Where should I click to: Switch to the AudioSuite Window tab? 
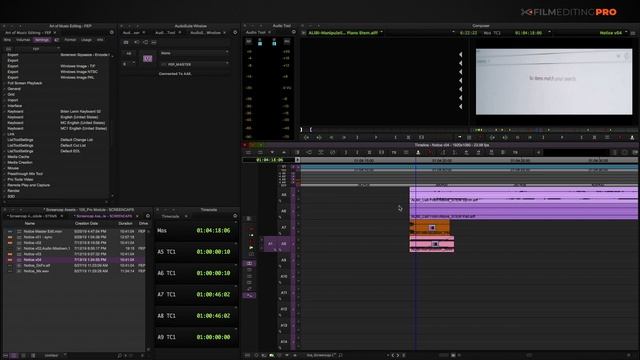(205, 33)
